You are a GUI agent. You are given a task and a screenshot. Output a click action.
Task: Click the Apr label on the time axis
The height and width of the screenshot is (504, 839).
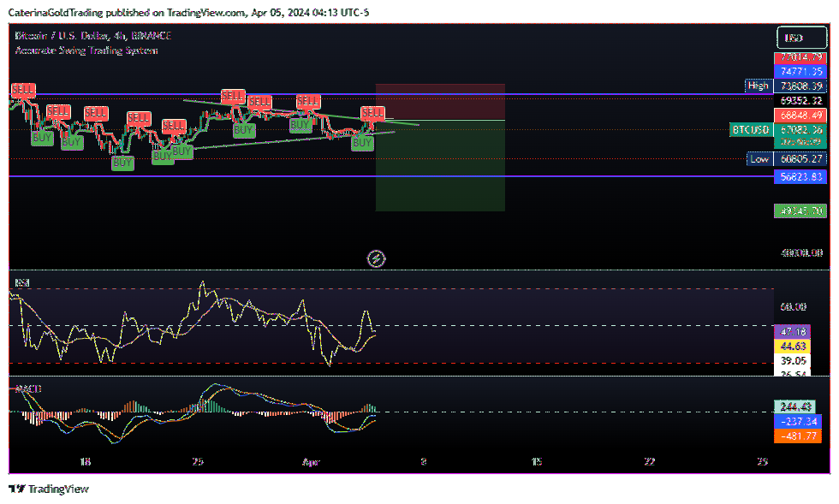pos(311,461)
